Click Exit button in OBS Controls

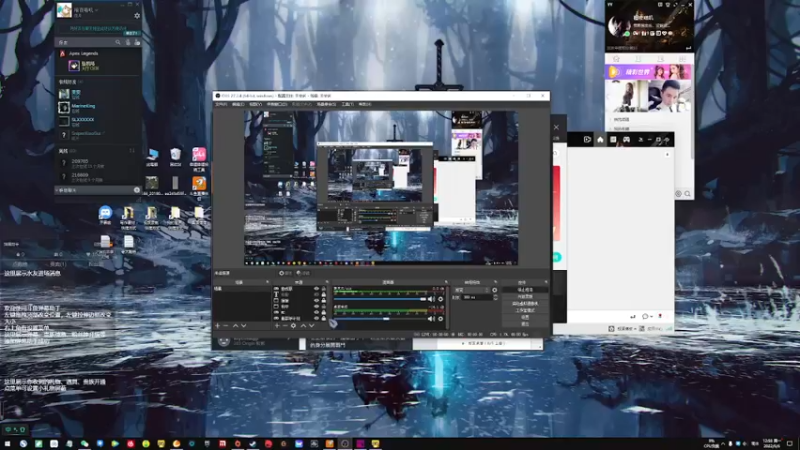pyautogui.click(x=526, y=323)
